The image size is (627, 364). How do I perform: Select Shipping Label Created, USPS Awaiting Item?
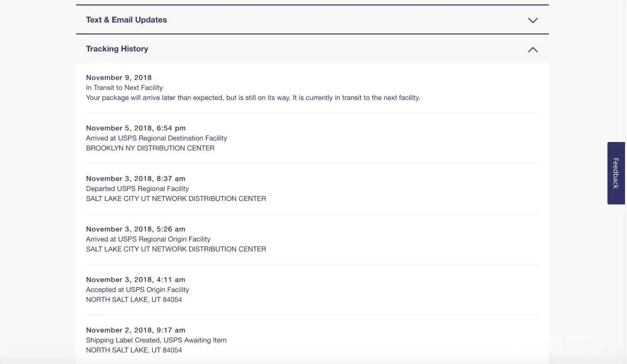[156, 340]
